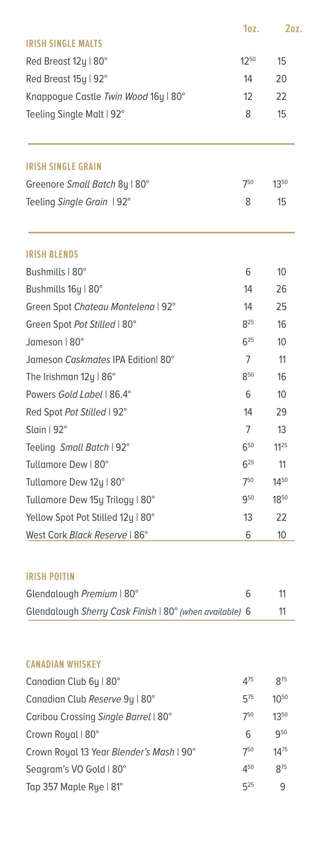This screenshot has height=868, width=335.
Task: Select Greenore Small Batch 8y item
Action: (88, 184)
